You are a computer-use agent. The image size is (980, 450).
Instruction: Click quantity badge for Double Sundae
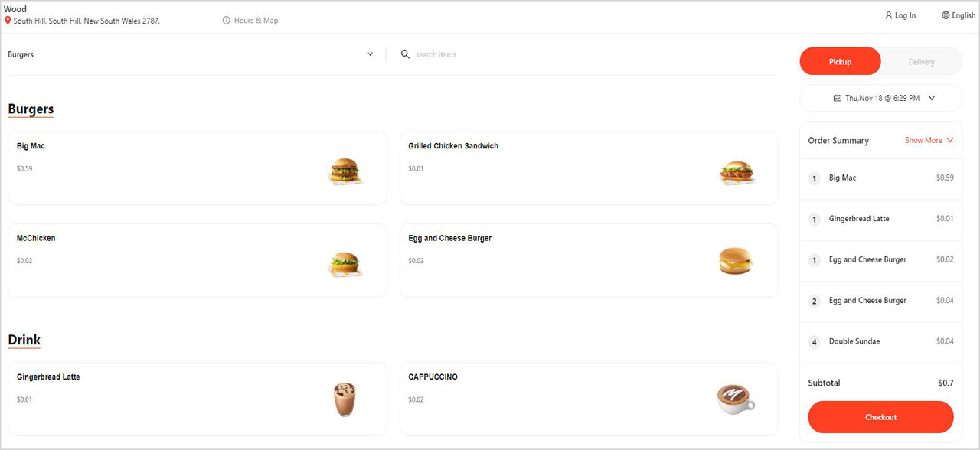815,342
